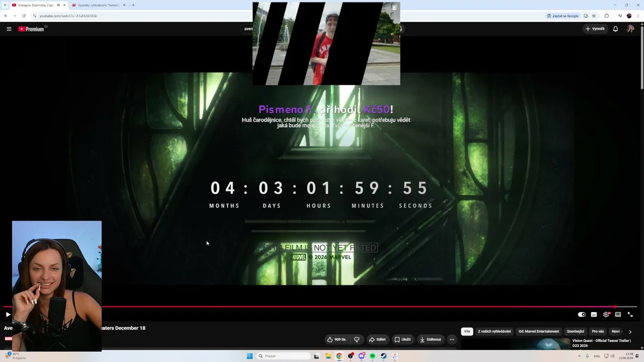
Task: Open the video player settings gear
Action: 606,315
